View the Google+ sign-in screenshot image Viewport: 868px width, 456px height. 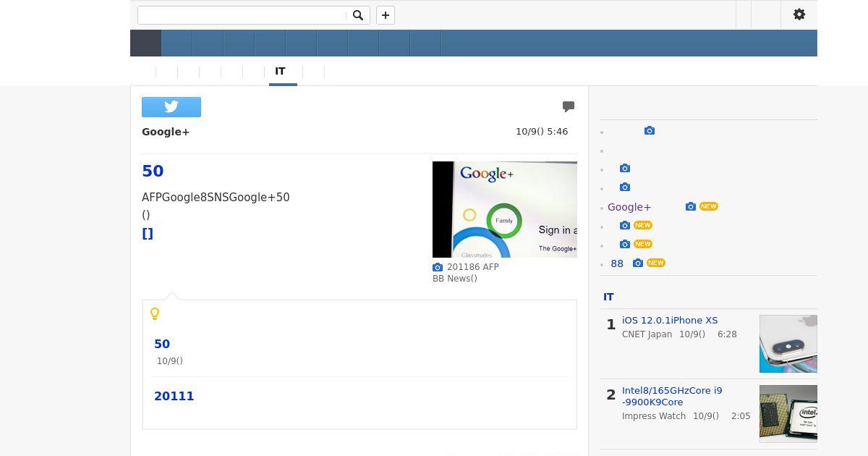(x=505, y=209)
